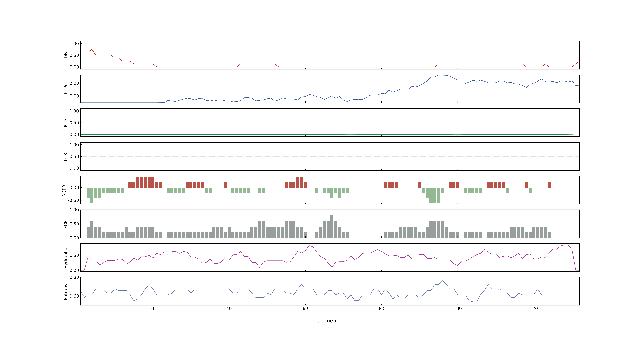Click the "Pi-Pi" y-axis label
The height and width of the screenshot is (343, 644).
[x=66, y=89]
